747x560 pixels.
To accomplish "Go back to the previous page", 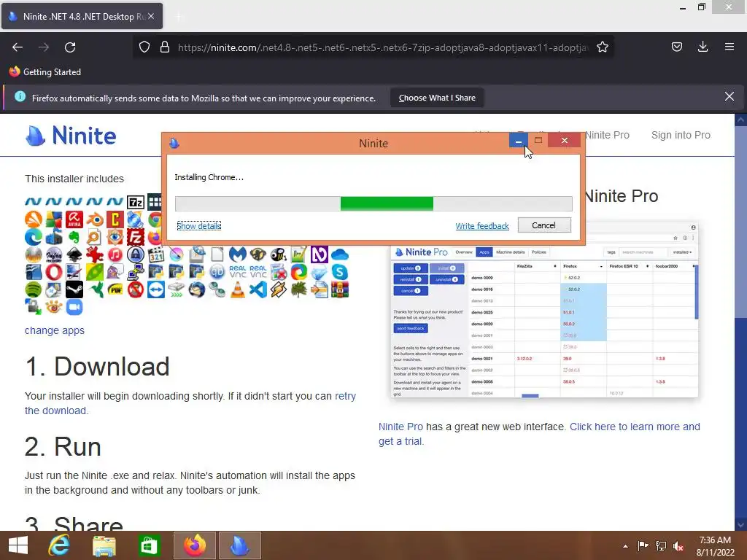I will tap(18, 47).
